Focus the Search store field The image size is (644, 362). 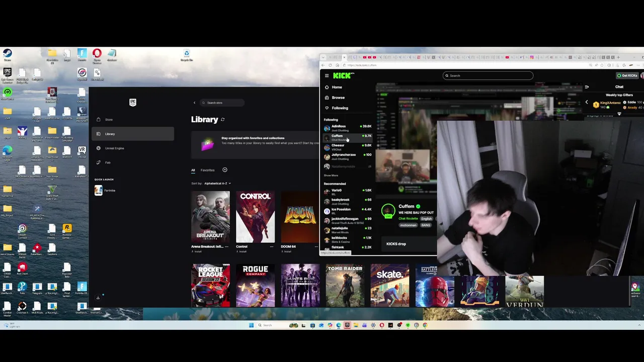pyautogui.click(x=222, y=103)
